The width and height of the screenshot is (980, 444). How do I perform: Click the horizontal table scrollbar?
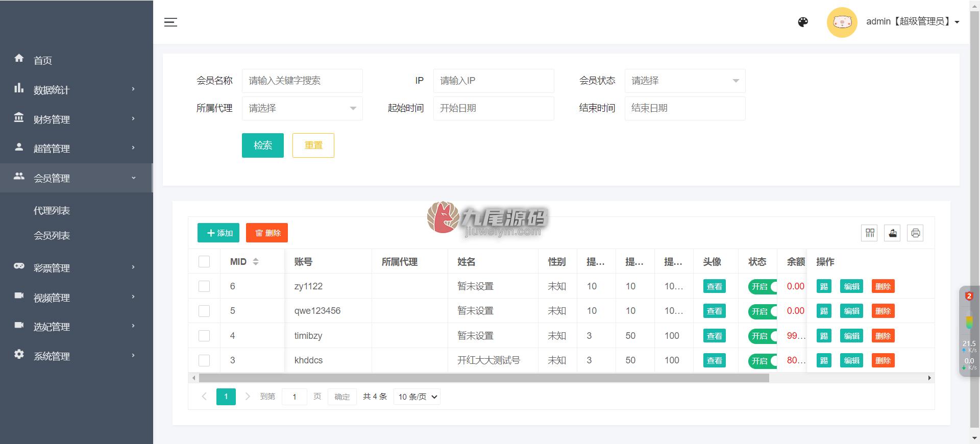tap(484, 378)
